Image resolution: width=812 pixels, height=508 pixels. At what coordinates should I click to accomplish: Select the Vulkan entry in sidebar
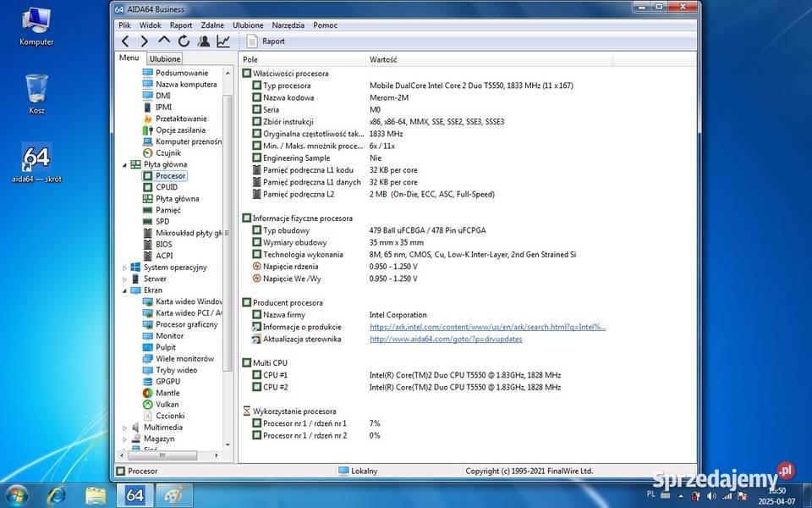(x=167, y=404)
